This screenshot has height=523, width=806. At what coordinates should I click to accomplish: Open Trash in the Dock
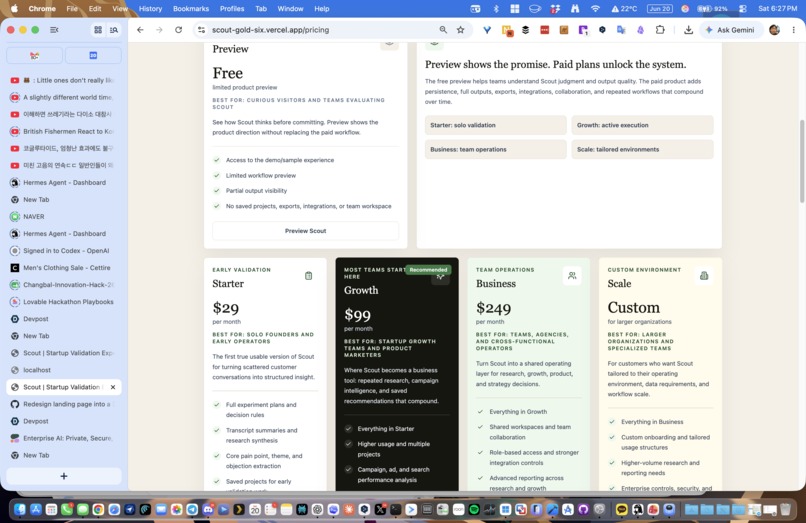tap(785, 510)
